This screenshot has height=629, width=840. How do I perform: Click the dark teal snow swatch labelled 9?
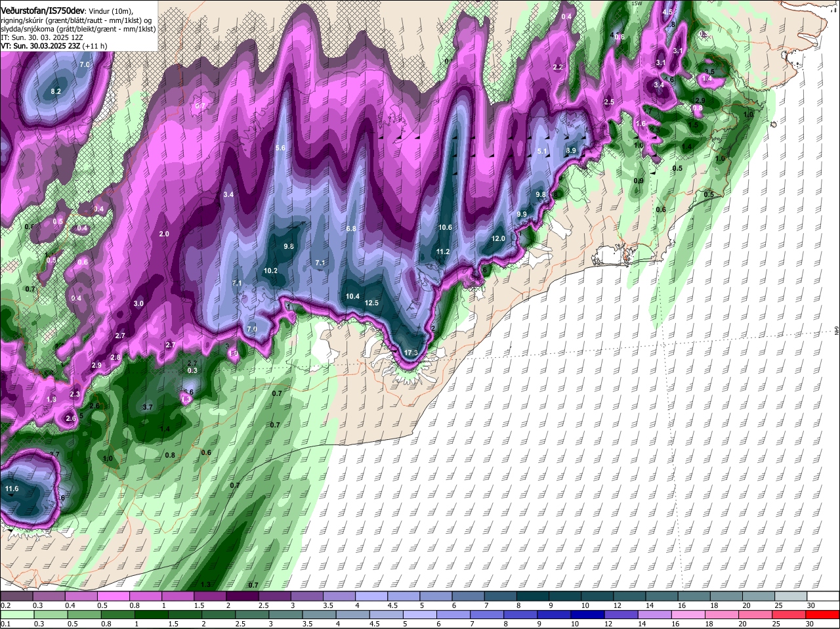[x=565, y=596]
